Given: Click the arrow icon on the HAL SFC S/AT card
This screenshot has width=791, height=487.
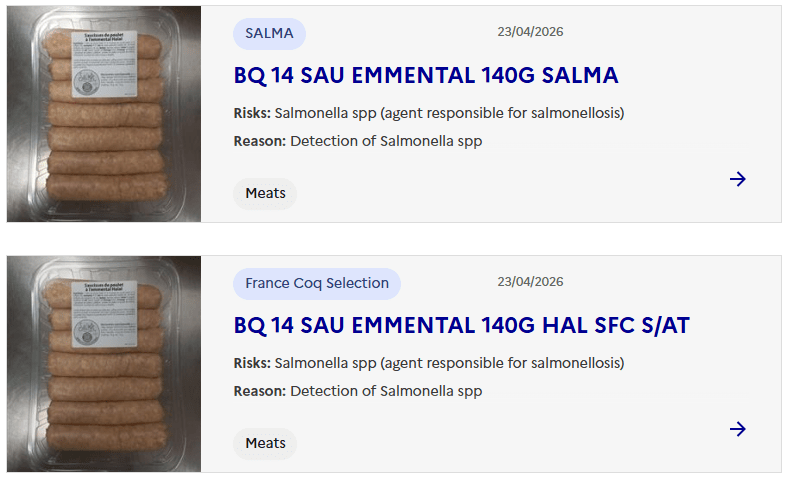Looking at the screenshot, I should [737, 429].
